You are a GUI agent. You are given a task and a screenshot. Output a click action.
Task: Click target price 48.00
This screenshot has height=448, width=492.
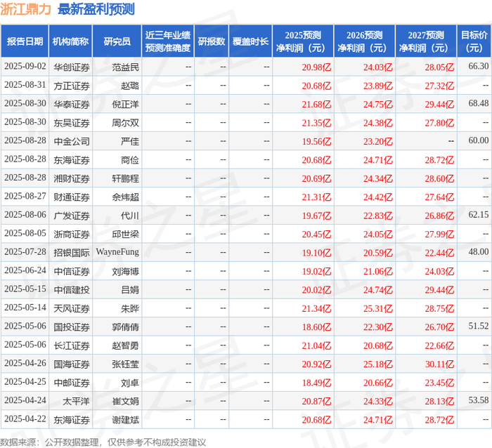479,252
